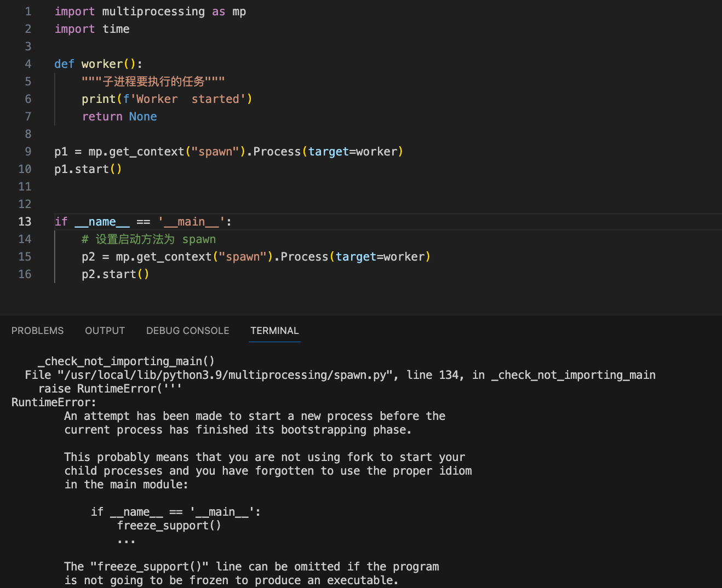The image size is (722, 588).
Task: Place cursor on 'def worker():' line
Action: pyautogui.click(x=98, y=64)
